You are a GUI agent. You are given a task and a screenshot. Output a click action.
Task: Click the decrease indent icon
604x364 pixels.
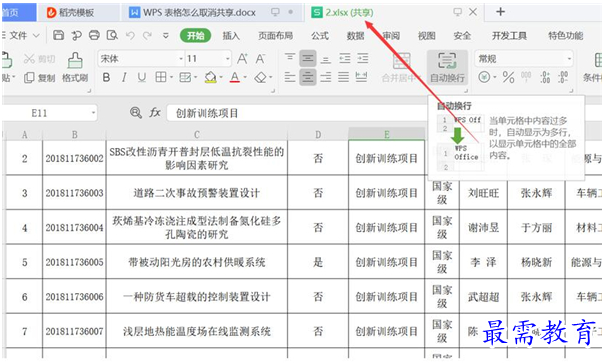[x=344, y=59]
